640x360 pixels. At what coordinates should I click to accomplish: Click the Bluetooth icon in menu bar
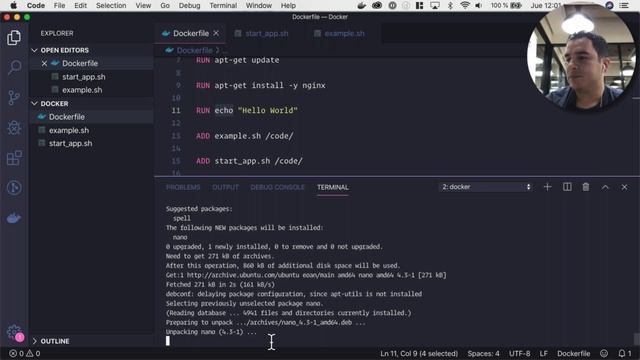450,5
